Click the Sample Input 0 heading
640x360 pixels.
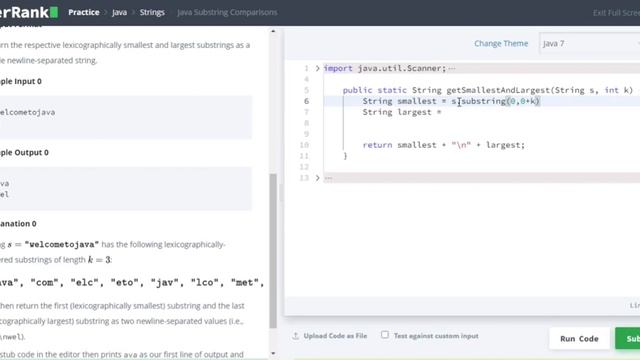tap(21, 81)
